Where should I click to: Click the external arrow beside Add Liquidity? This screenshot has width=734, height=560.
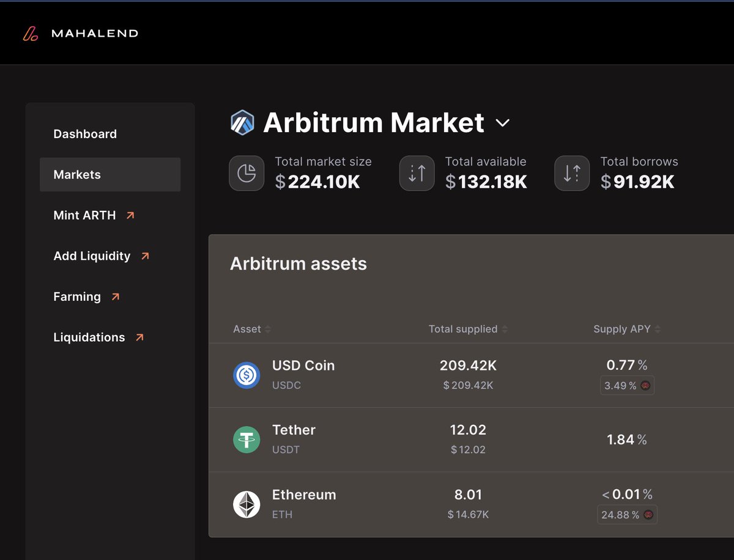(x=145, y=256)
